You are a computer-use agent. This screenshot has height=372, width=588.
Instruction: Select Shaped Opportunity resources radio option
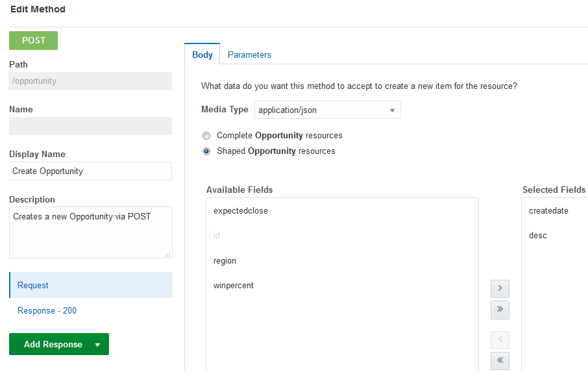click(x=206, y=151)
